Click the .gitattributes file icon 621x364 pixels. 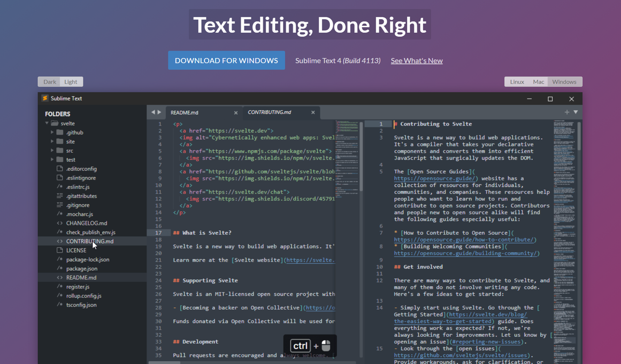pyautogui.click(x=60, y=196)
